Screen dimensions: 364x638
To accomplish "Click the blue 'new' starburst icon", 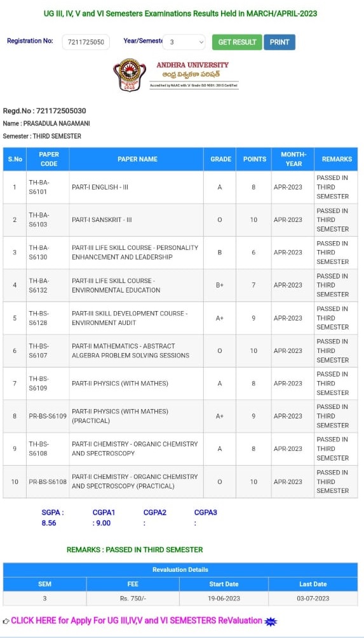I will point(270,621).
